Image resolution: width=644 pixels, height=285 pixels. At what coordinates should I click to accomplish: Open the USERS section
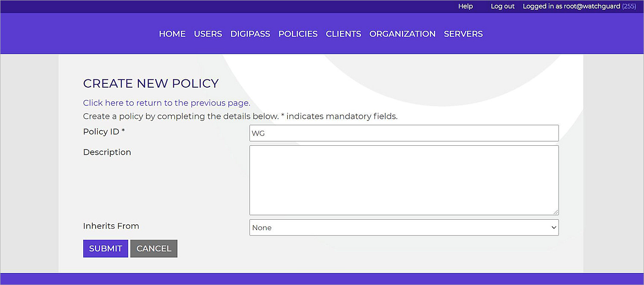point(208,34)
